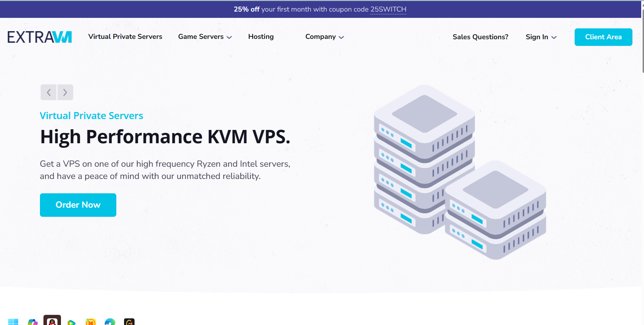Screen dimensions: 644x325
Task: Open Microsoft Edge from the taskbar
Action: 110,321
